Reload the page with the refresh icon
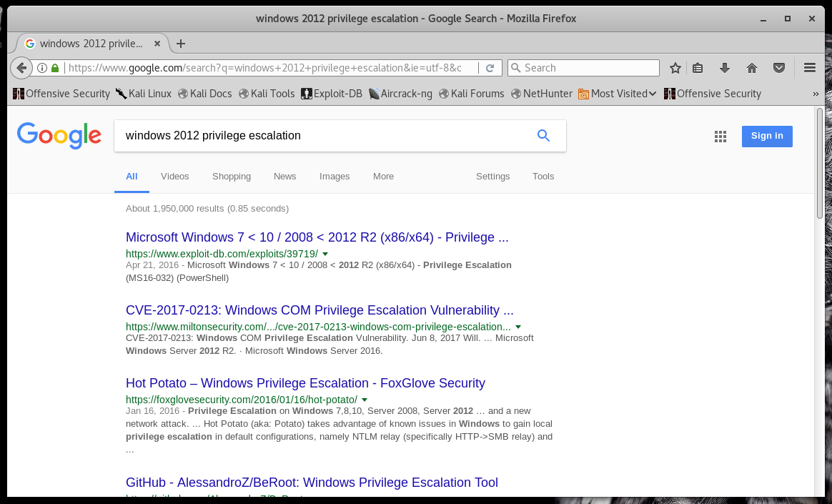Viewport: 832px width, 504px height. coord(490,68)
